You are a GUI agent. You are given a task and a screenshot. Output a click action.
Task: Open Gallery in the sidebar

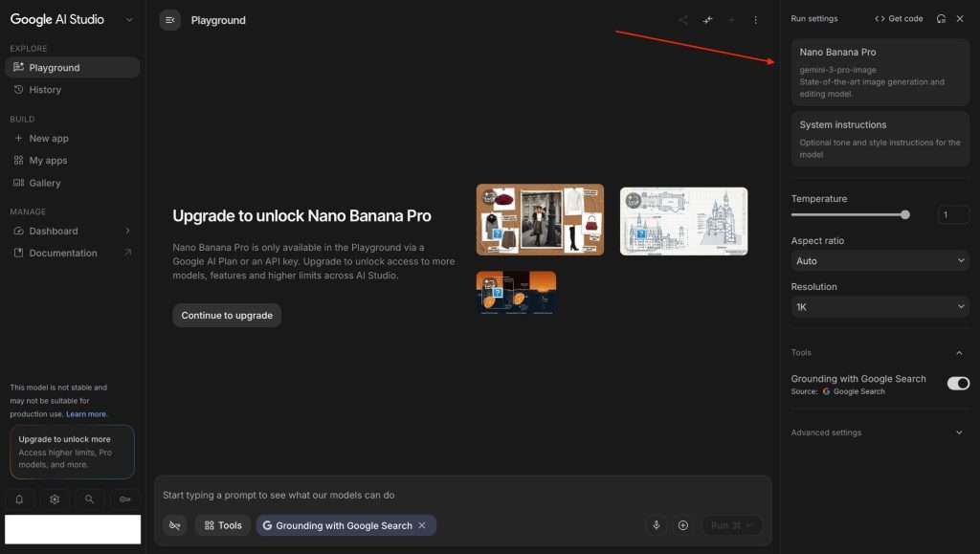73,183
